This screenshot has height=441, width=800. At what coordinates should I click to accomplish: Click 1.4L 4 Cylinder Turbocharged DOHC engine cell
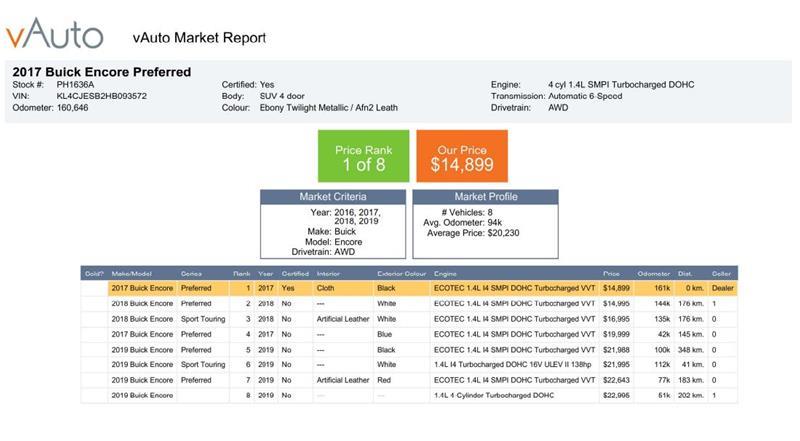(494, 395)
